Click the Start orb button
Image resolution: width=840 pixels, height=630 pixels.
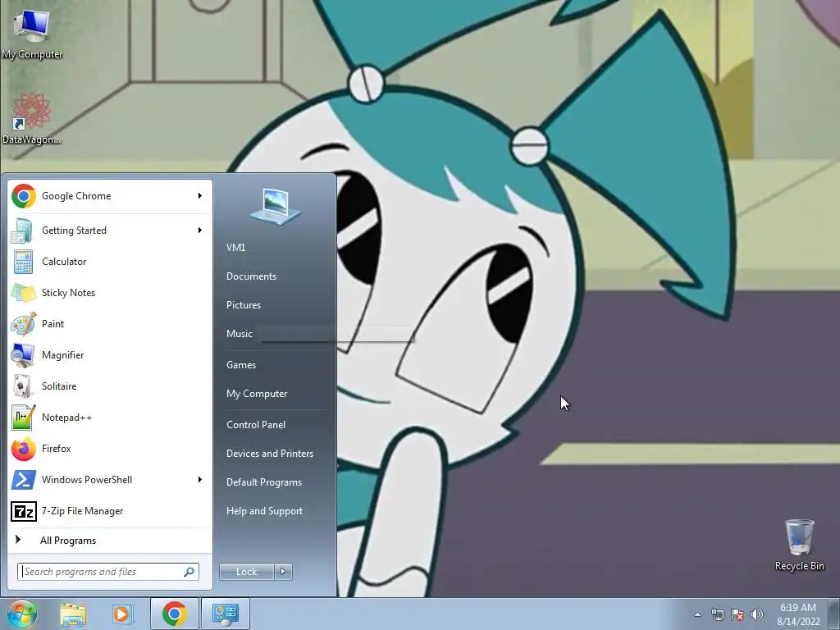point(21,614)
